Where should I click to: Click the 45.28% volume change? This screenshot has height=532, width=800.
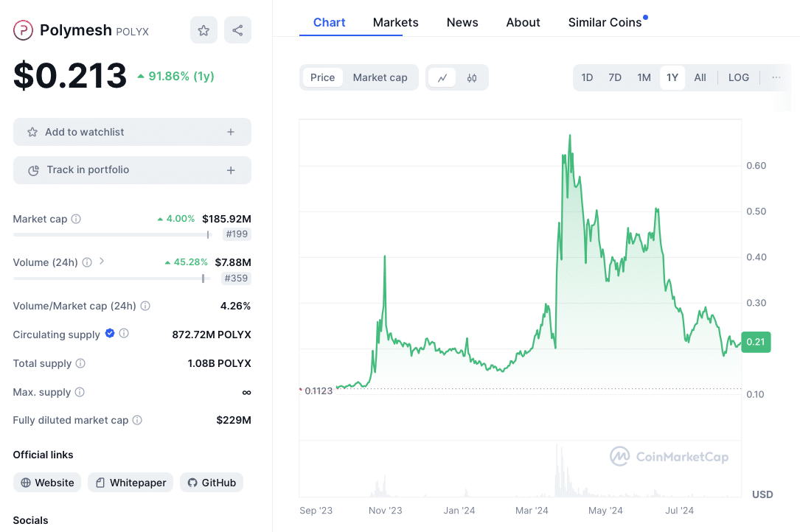pos(187,262)
